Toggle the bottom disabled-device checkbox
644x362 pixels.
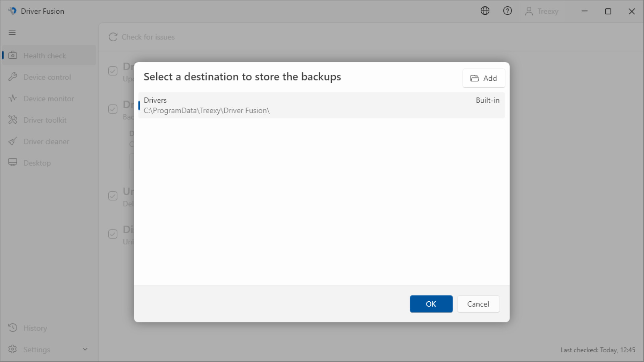tap(113, 234)
